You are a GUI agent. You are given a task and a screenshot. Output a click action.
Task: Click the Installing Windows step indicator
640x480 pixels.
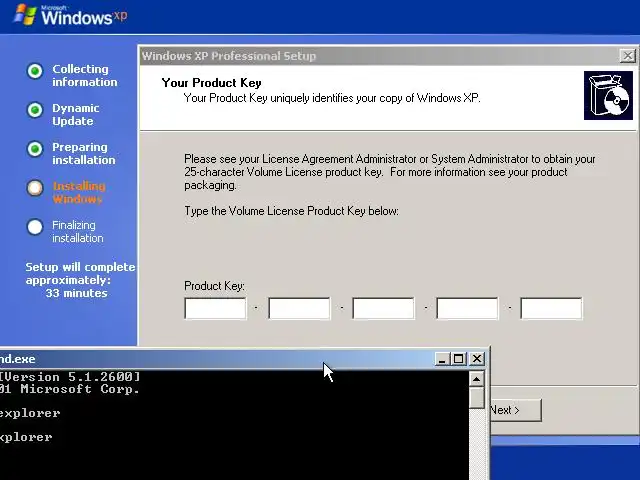35,188
